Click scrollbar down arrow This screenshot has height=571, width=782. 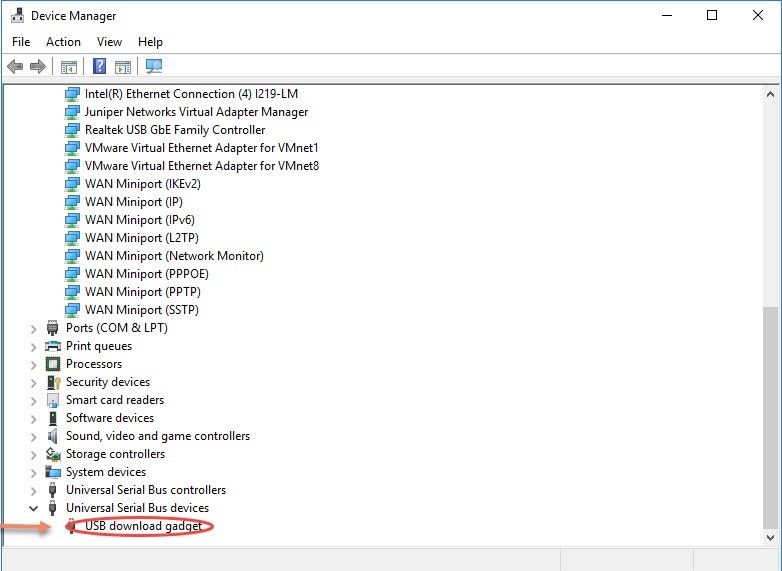tap(770, 538)
